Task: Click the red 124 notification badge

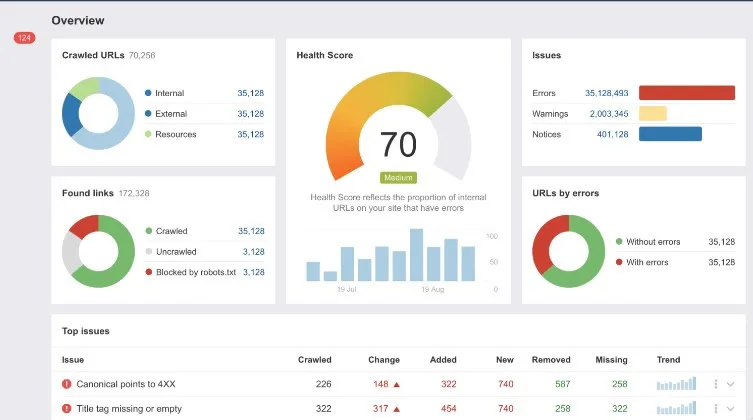Action: [x=24, y=37]
